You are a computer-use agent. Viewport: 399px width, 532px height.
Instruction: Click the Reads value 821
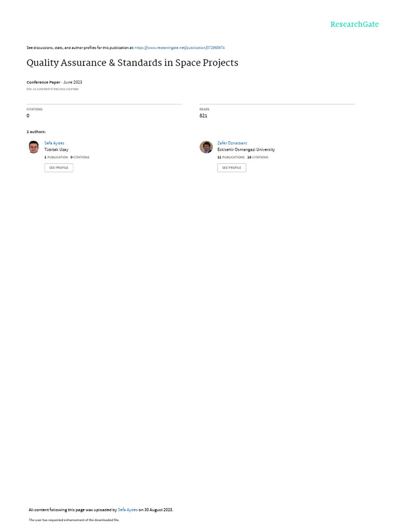(x=203, y=116)
